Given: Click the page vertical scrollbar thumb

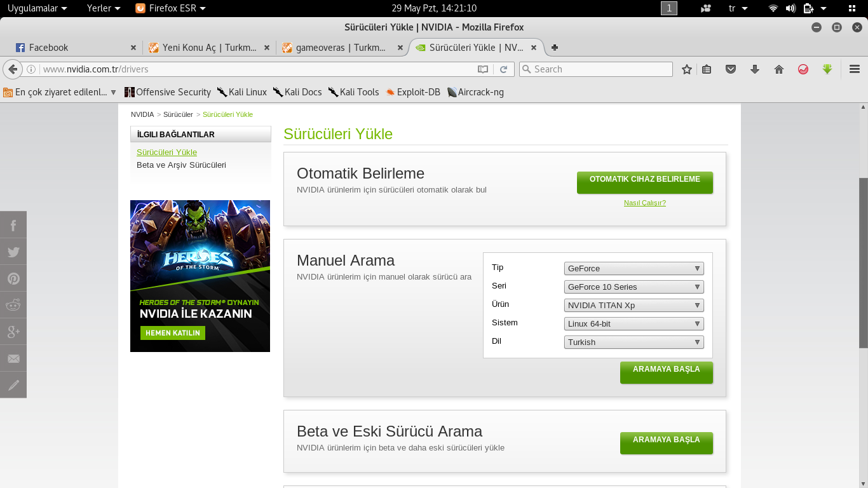Looking at the screenshot, I should click(864, 263).
